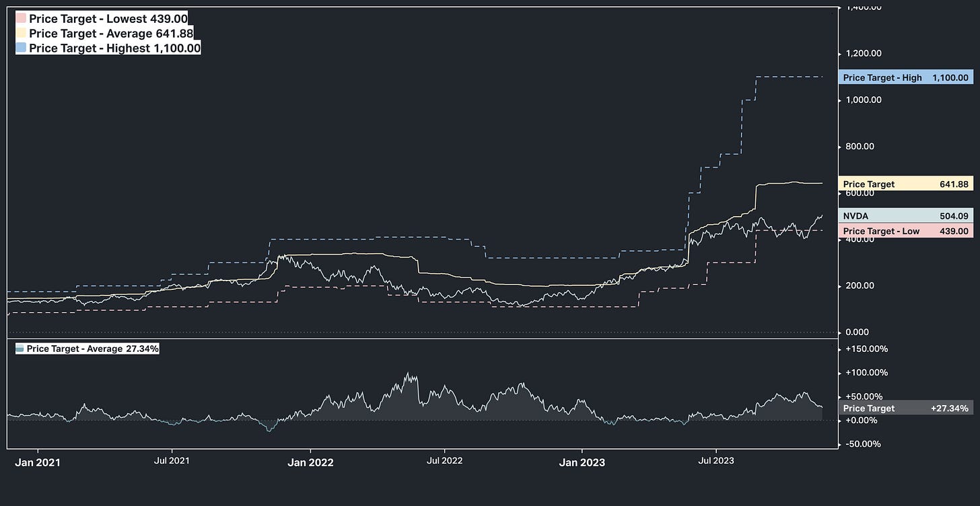The height and width of the screenshot is (506, 980).
Task: Click the 'Jul 2023' date axis label
Action: click(716, 462)
